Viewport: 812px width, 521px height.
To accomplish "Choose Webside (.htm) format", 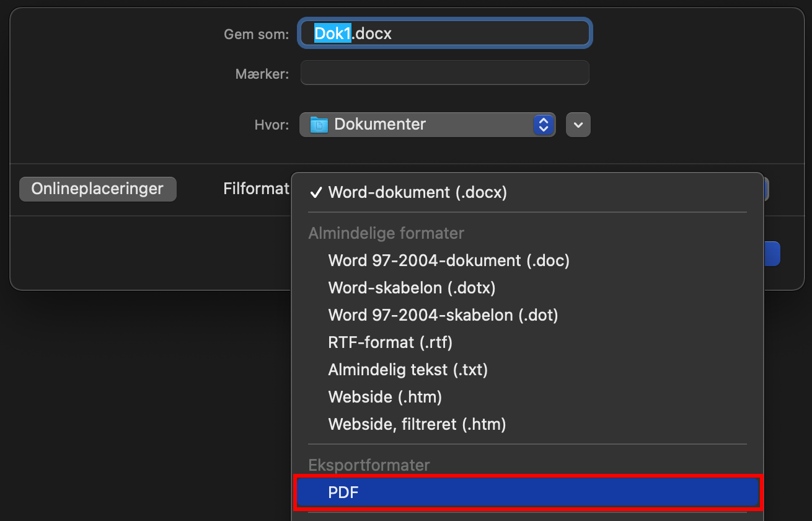I will pyautogui.click(x=385, y=397).
